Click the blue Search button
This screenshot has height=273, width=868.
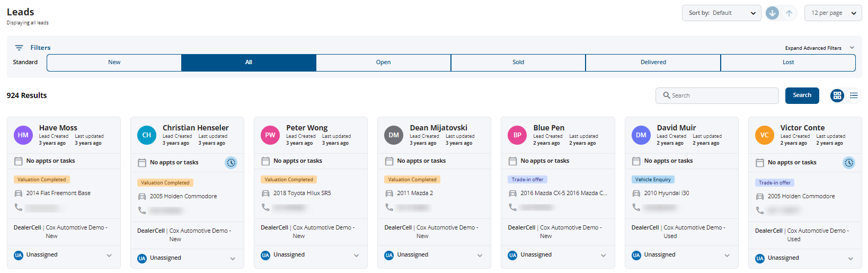pyautogui.click(x=802, y=95)
